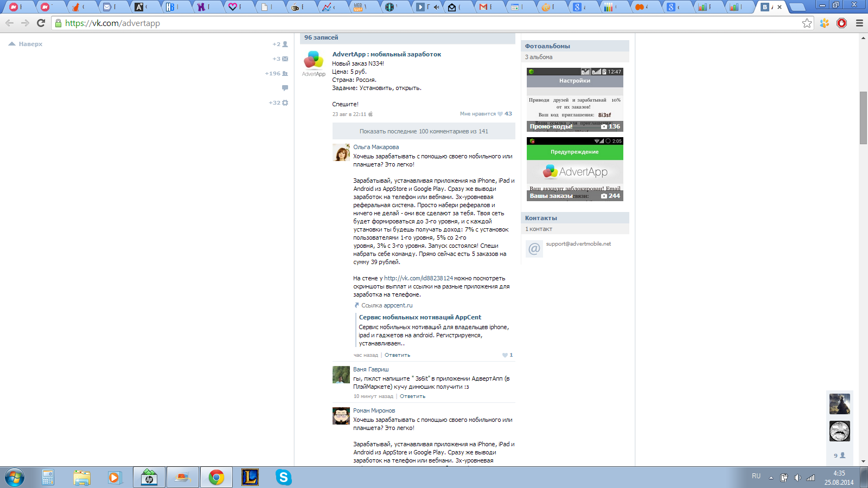
Task: Click the volume speaker tray icon
Action: [797, 478]
